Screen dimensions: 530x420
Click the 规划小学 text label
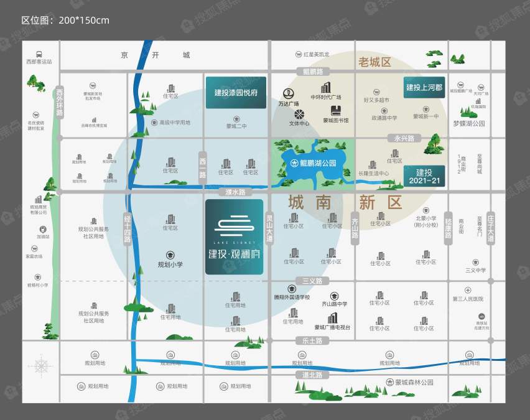tap(170, 265)
